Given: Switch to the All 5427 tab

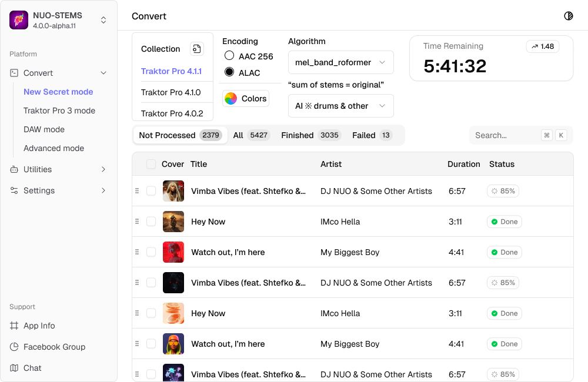Looking at the screenshot, I should 251,135.
